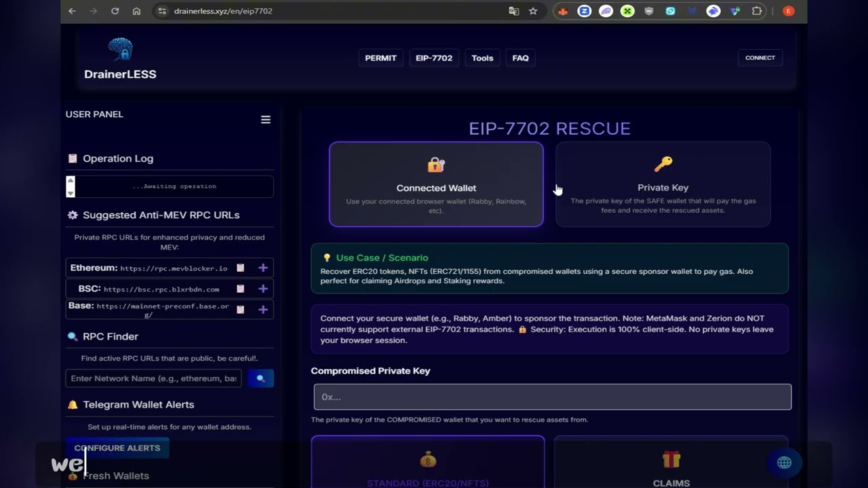Click the translate page icon

coord(514,11)
